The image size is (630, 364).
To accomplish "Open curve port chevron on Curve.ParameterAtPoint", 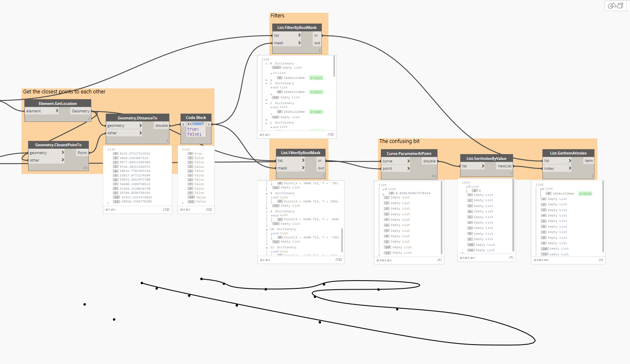I will tap(409, 161).
